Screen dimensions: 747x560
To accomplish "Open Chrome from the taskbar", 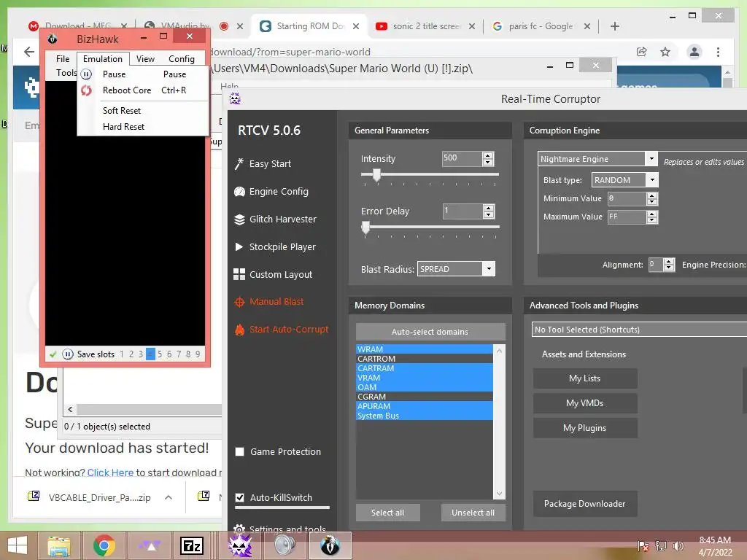I will [104, 545].
